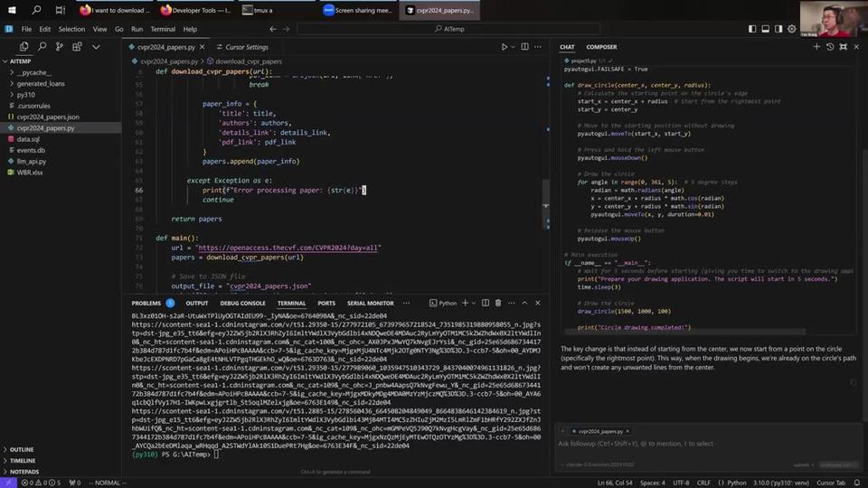The width and height of the screenshot is (868, 488).
Task: Open the .cursorrules file
Action: pyautogui.click(x=61, y=106)
